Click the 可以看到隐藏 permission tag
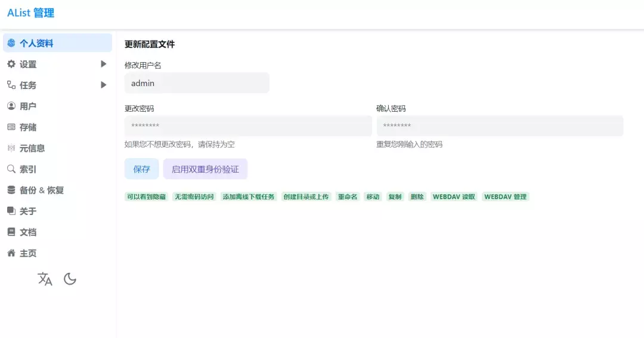The image size is (644, 338). tap(146, 196)
